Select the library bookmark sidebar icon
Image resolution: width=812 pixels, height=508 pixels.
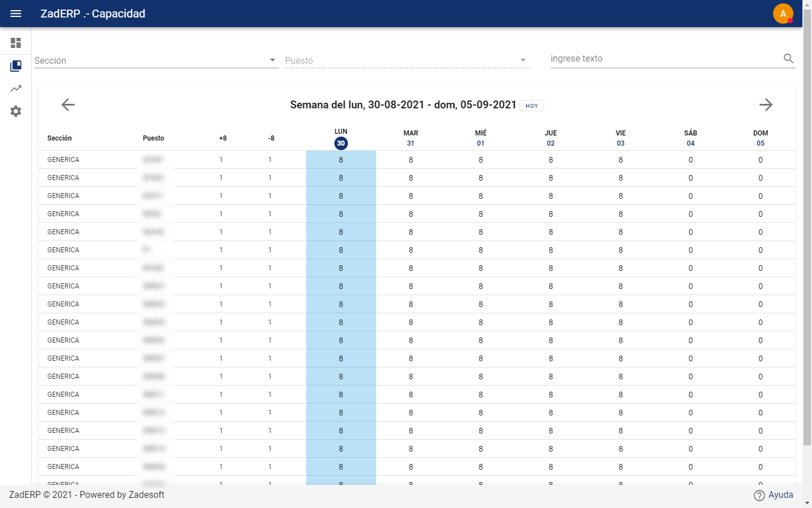pos(16,66)
